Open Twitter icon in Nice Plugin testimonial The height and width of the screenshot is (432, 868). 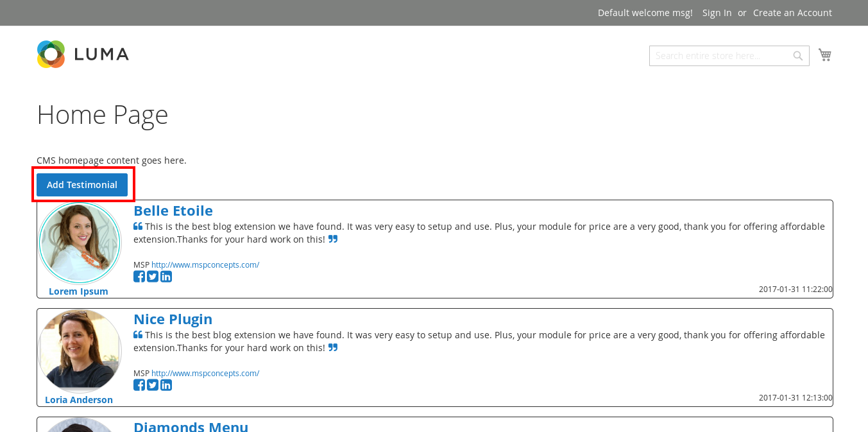pyautogui.click(x=153, y=385)
